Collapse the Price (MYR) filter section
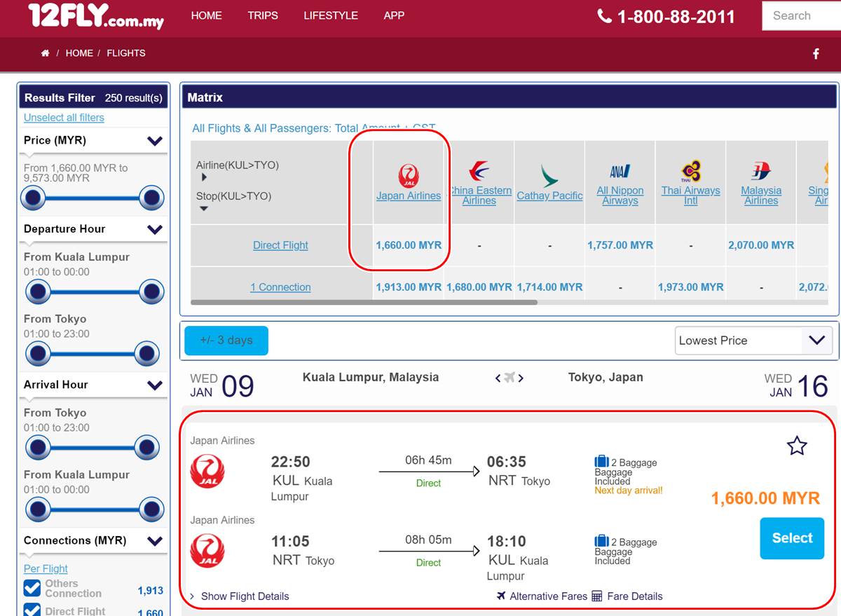Image resolution: width=841 pixels, height=616 pixels. click(x=155, y=141)
